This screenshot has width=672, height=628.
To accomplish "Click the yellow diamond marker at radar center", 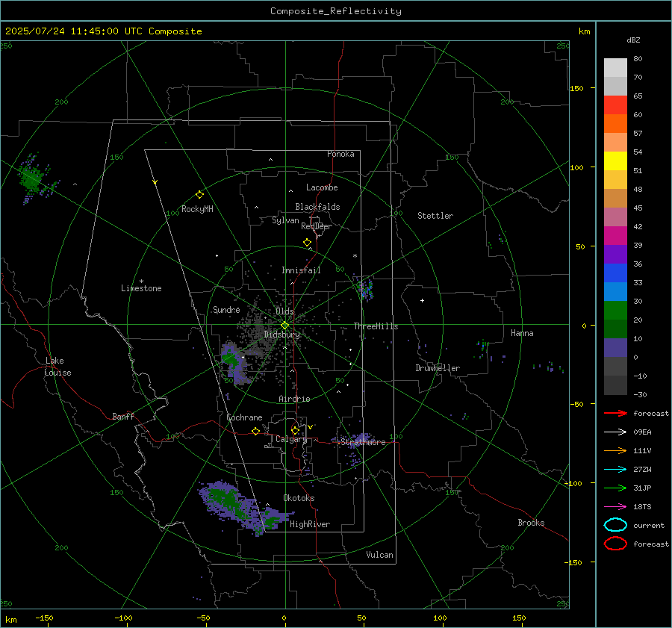I will [284, 326].
